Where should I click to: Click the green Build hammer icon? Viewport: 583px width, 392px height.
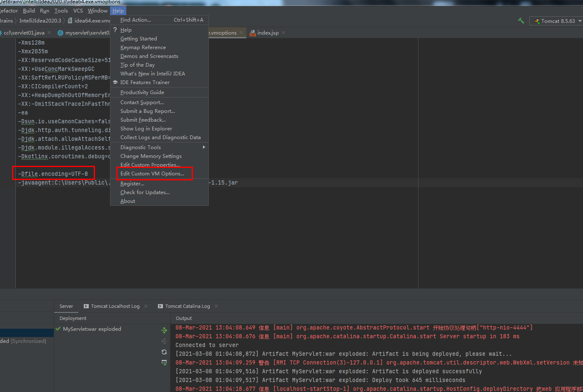[521, 21]
